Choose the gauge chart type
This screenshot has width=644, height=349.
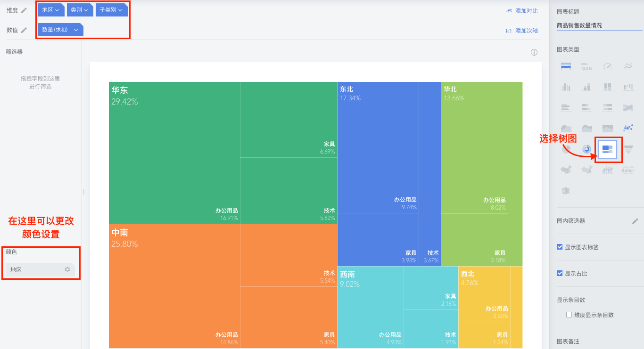(608, 66)
